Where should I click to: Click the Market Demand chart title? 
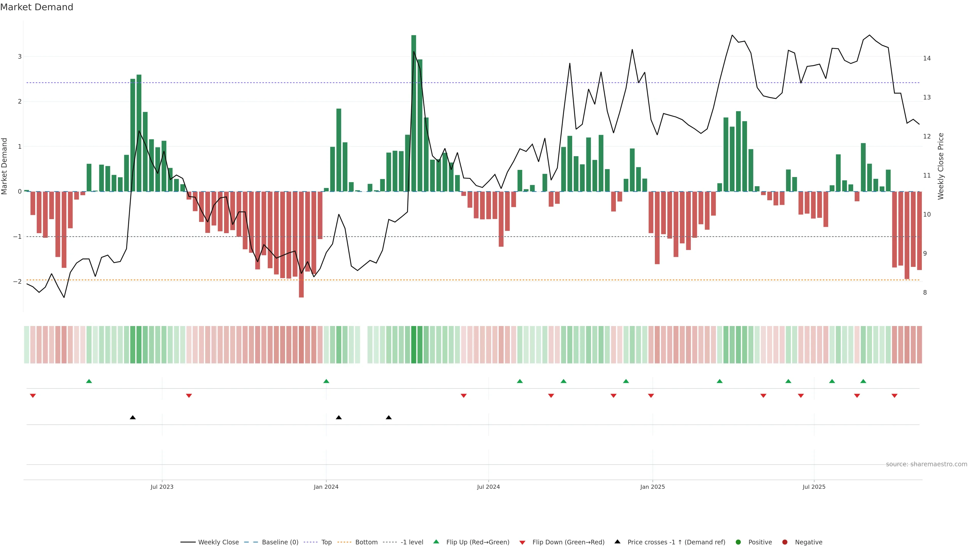pyautogui.click(x=36, y=7)
